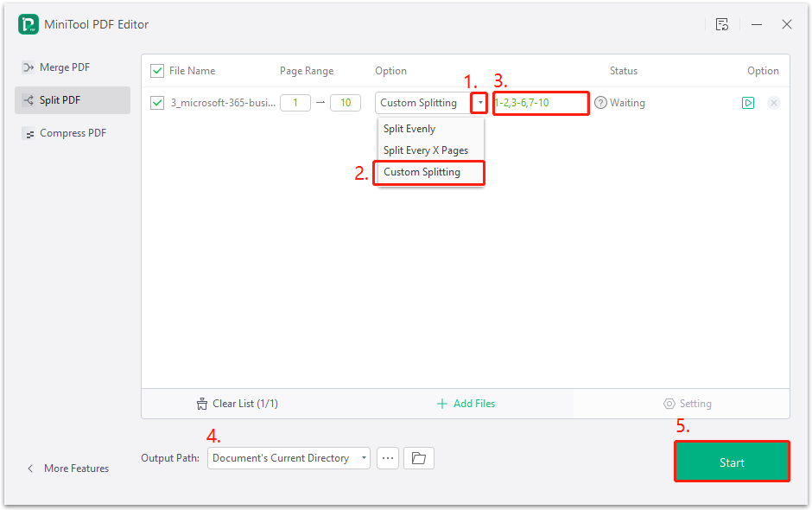Open output folder with folder icon
This screenshot has height=510, width=812.
tap(418, 458)
